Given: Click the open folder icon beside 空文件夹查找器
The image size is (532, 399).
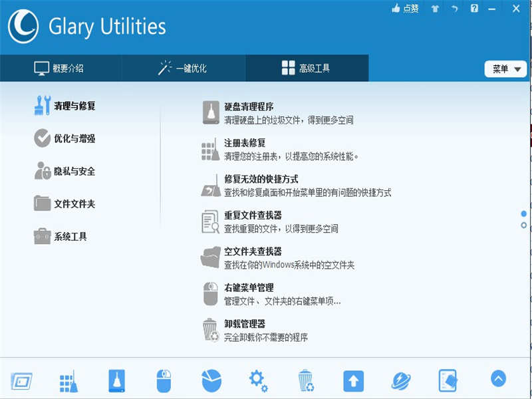Looking at the screenshot, I should (x=210, y=257).
